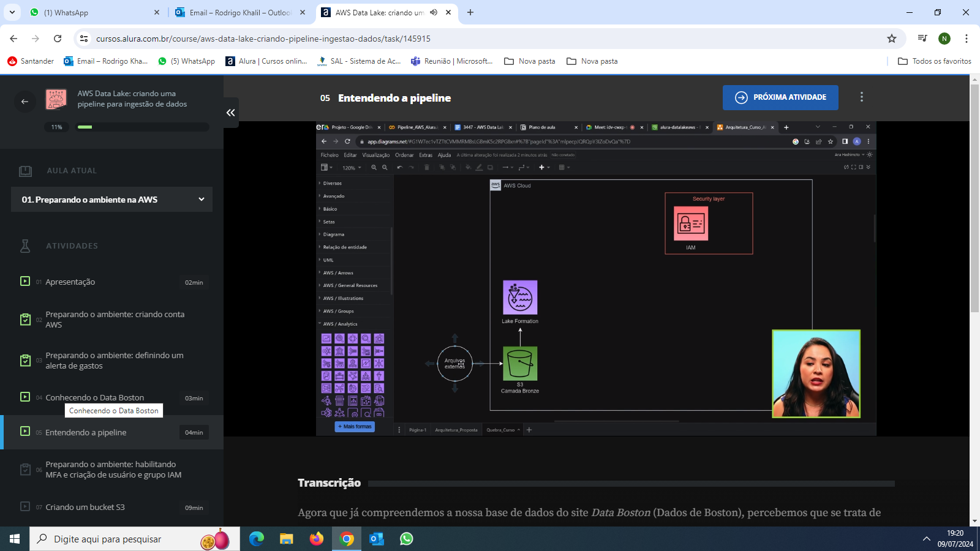Open File Explorer from the taskbar
Image resolution: width=980 pixels, height=551 pixels.
[287, 539]
